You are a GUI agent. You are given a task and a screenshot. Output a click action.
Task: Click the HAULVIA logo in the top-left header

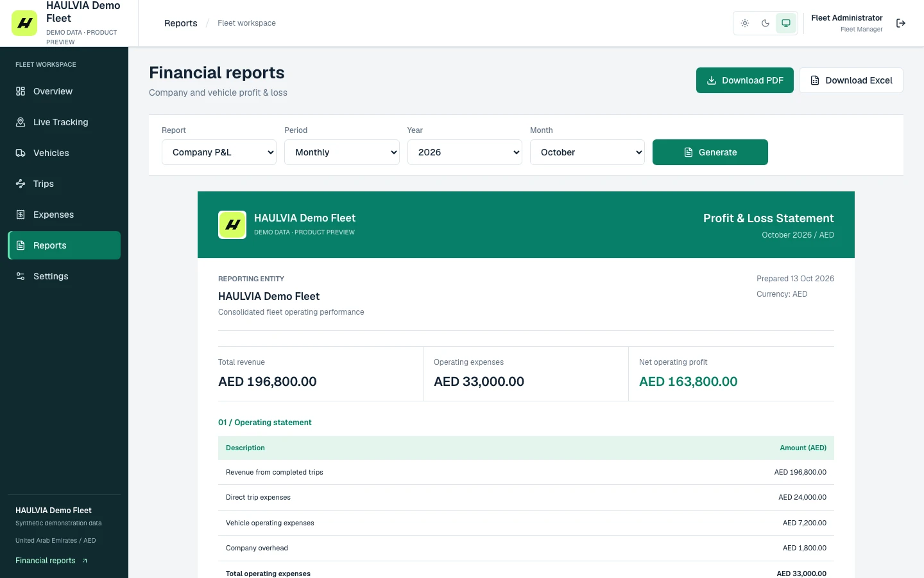coord(24,23)
